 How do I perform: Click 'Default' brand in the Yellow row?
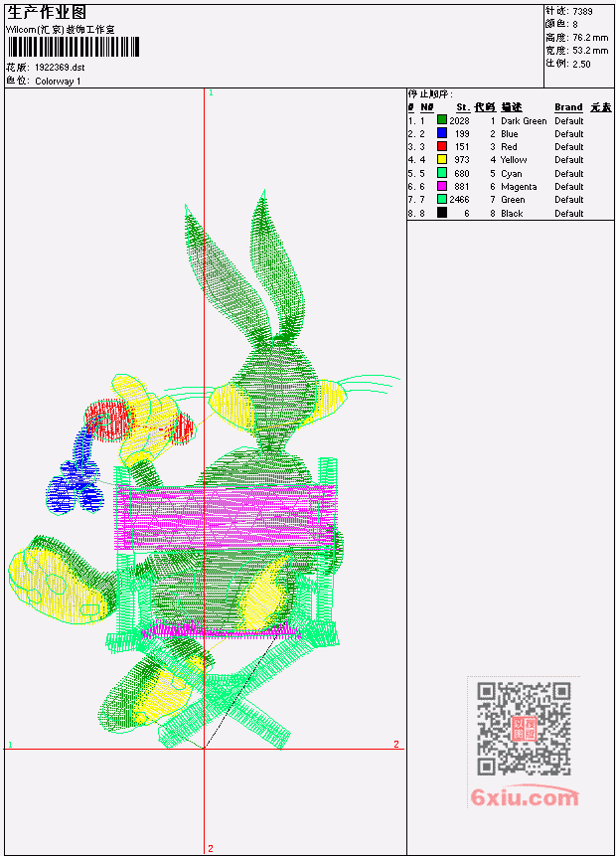click(568, 160)
